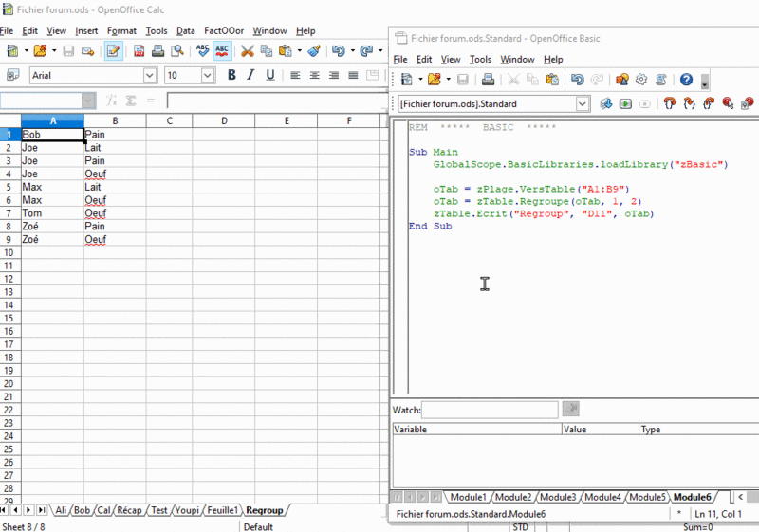Open library selector [Fichier forum.ods].Standard dropdown
Screen dimensions: 759x532
point(583,104)
